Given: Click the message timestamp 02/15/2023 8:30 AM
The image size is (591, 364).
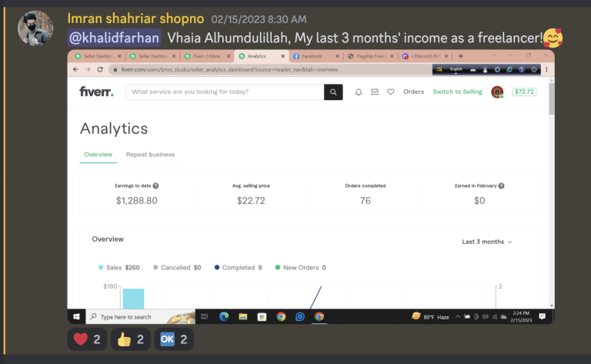Looking at the screenshot, I should [259, 19].
